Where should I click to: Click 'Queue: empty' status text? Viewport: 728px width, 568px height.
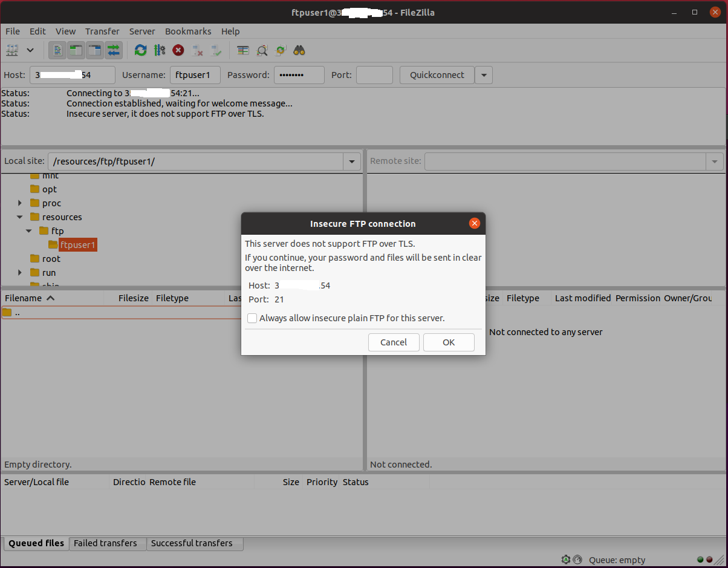(x=617, y=560)
